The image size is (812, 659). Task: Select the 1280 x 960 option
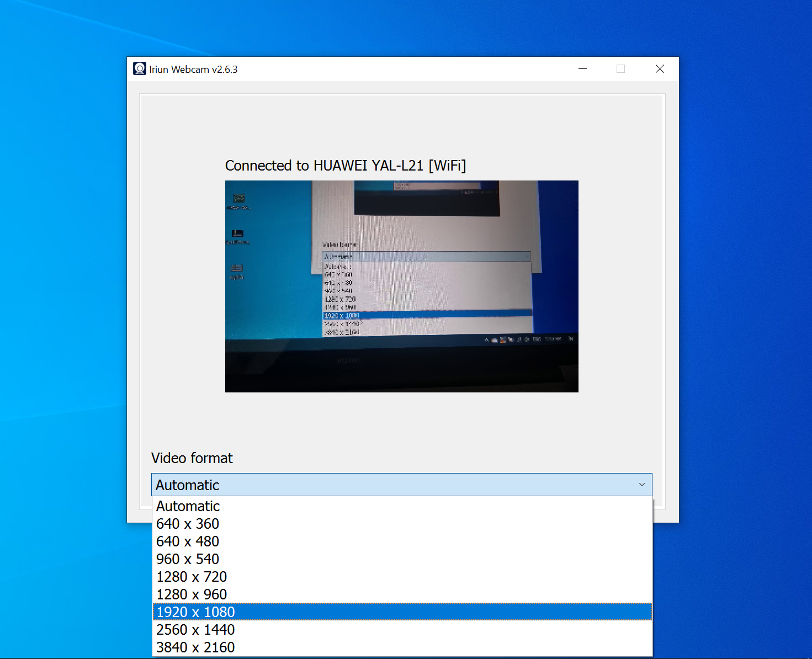(402, 594)
